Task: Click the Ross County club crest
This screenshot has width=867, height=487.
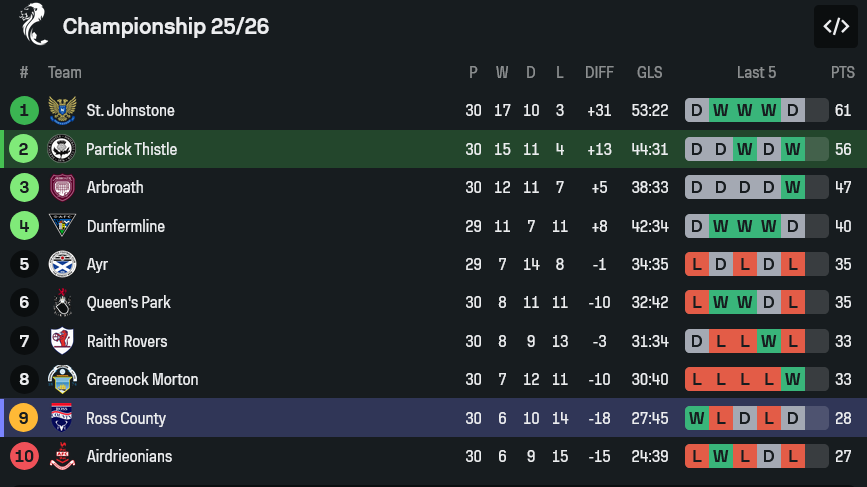Action: coord(62,418)
